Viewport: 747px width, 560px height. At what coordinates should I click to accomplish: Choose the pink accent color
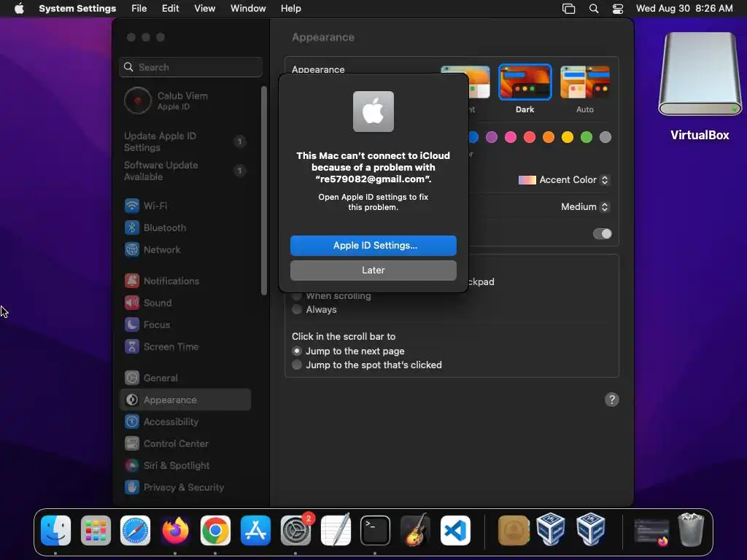pos(511,137)
